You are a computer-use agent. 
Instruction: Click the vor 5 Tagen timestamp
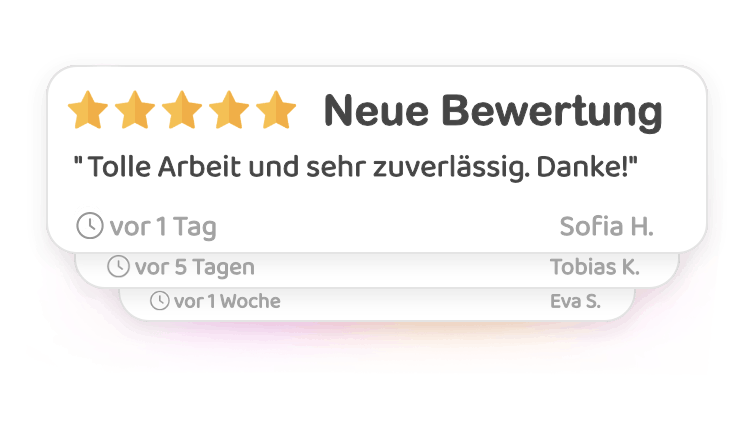194,267
